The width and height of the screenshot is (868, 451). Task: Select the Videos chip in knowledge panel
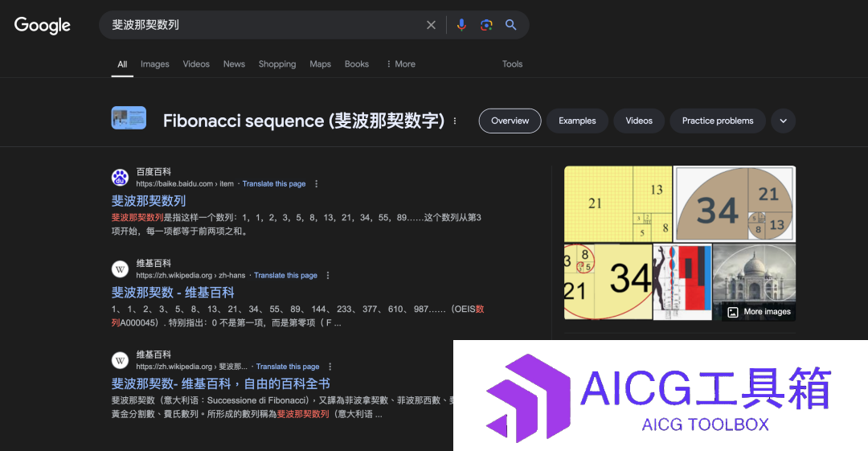coord(639,121)
